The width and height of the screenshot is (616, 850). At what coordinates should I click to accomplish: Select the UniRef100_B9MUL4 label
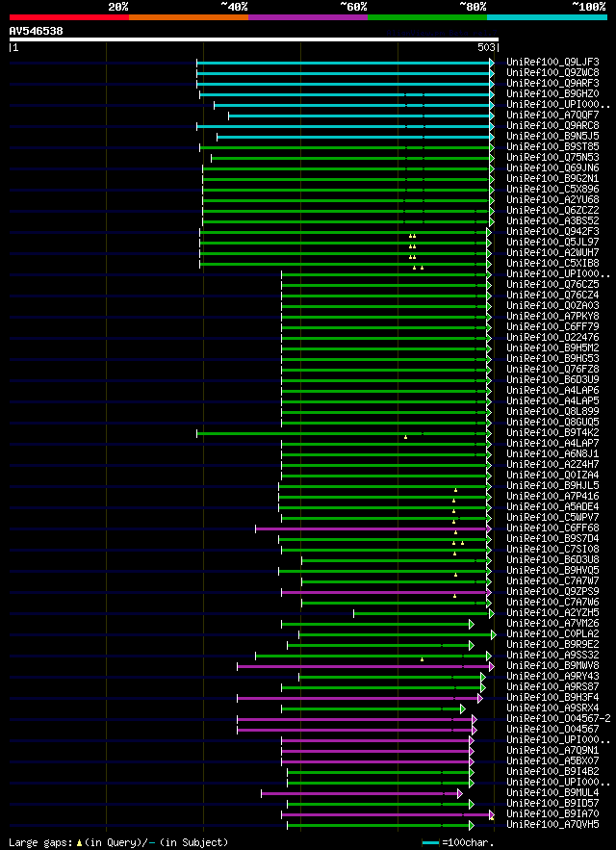[x=552, y=793]
